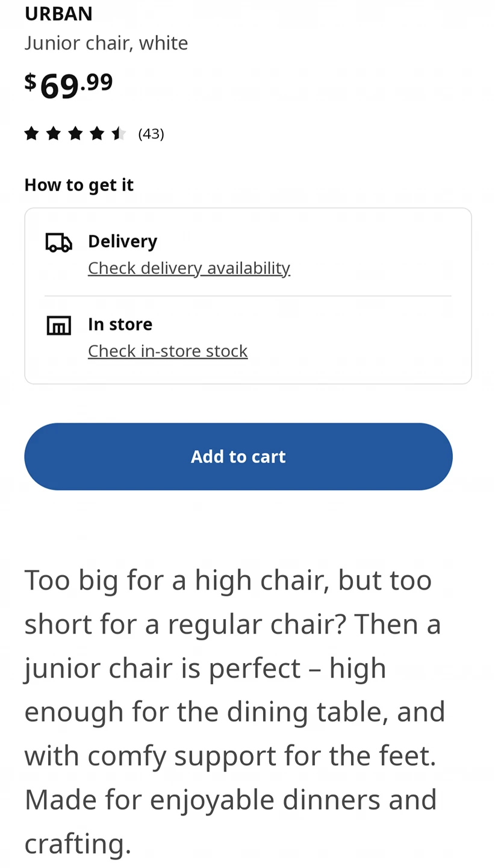Click the fourth rating star
The width and height of the screenshot is (495, 868).
(x=97, y=133)
